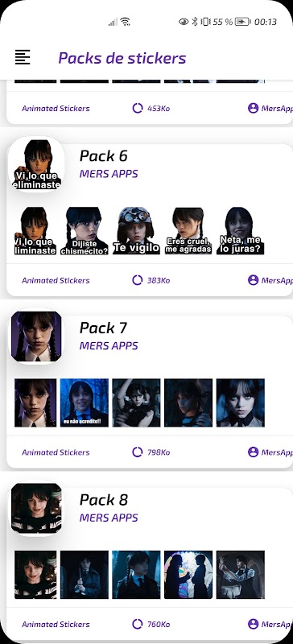Select the stained glass window sticker in Pack 8
The height and width of the screenshot is (644, 293).
188,575
